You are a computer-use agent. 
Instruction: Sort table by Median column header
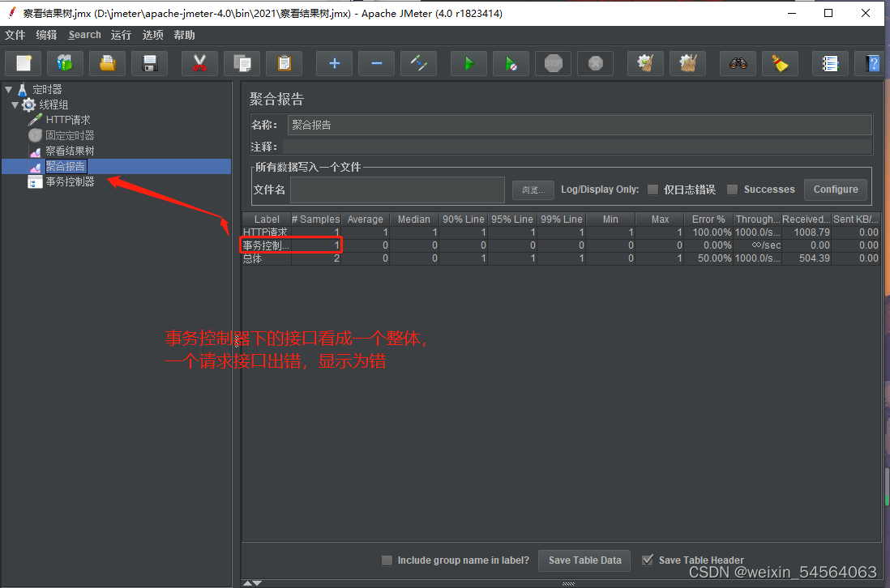coord(413,219)
